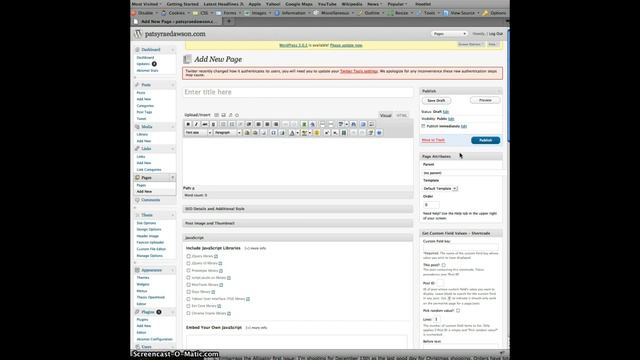Expand Screen Options panel
The width and height of the screenshot is (640, 360).
click(x=471, y=44)
